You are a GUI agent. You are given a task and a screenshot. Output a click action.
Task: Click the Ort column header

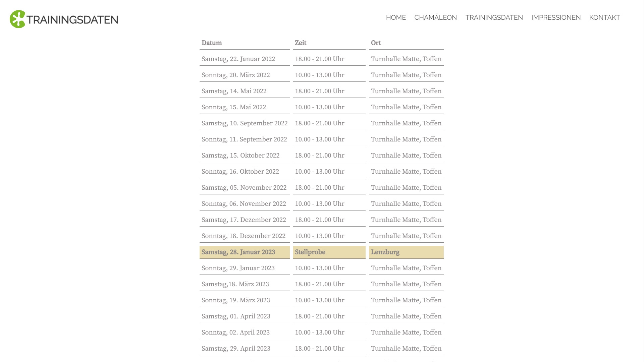pos(376,43)
